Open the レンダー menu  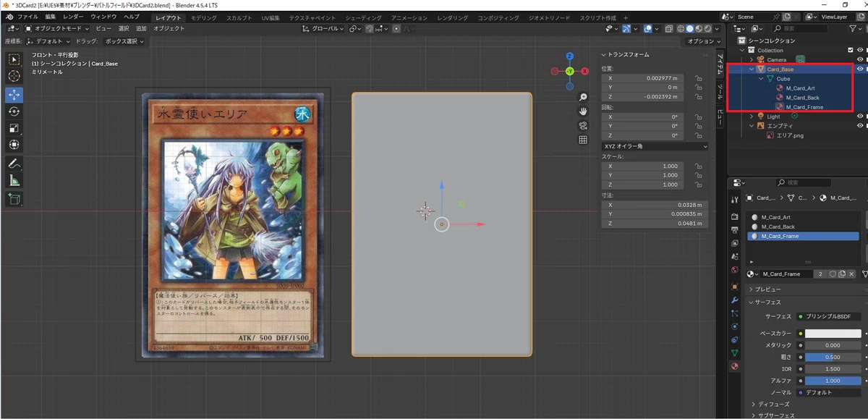click(x=73, y=17)
